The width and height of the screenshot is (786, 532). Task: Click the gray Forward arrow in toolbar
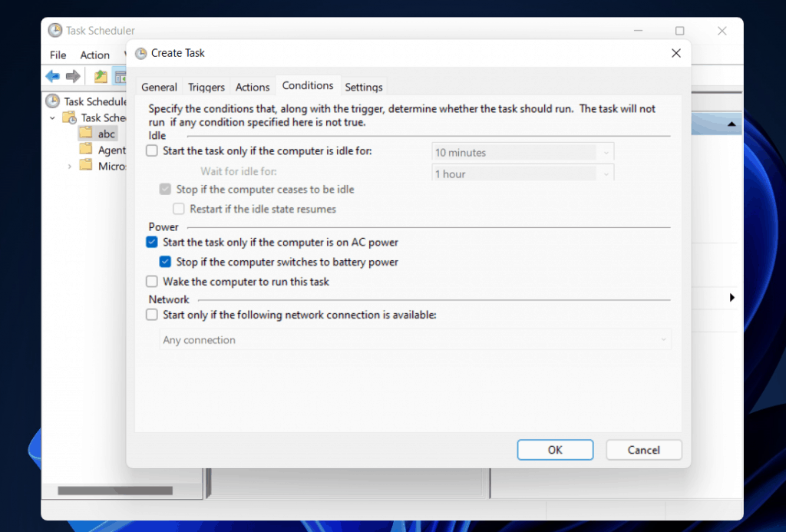73,76
